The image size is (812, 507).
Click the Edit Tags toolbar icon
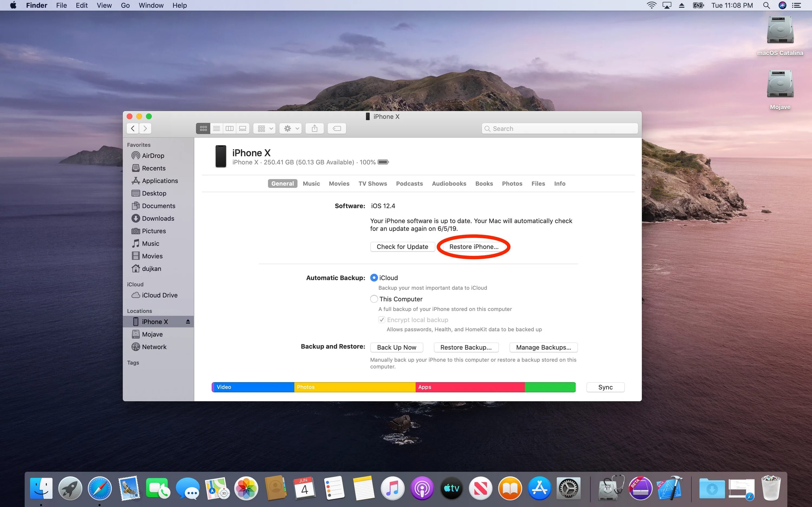(336, 128)
